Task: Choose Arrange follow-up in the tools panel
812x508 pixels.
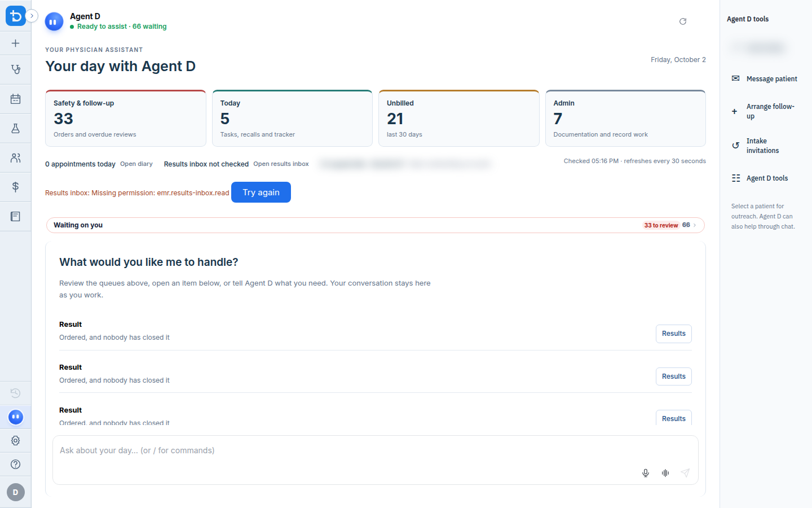Action: (x=765, y=111)
